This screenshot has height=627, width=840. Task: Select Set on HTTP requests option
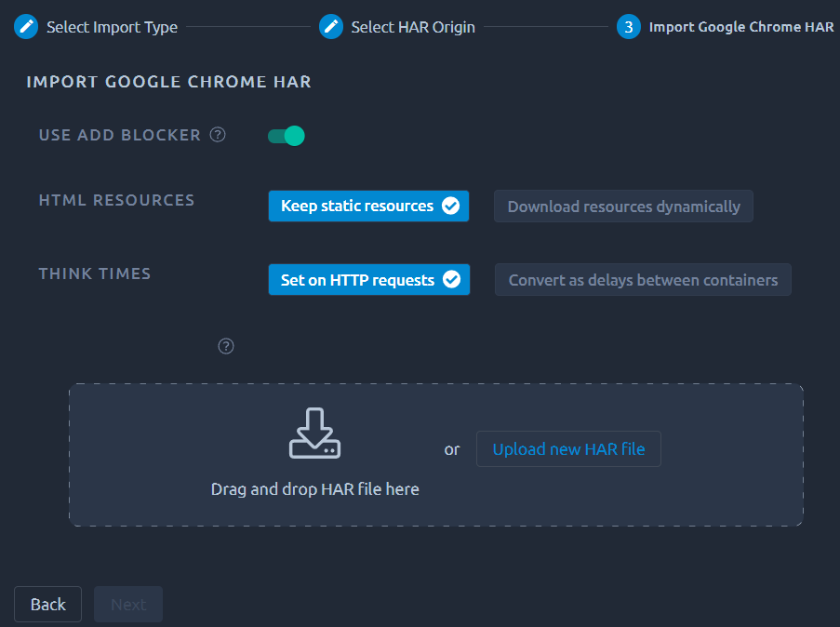point(369,280)
